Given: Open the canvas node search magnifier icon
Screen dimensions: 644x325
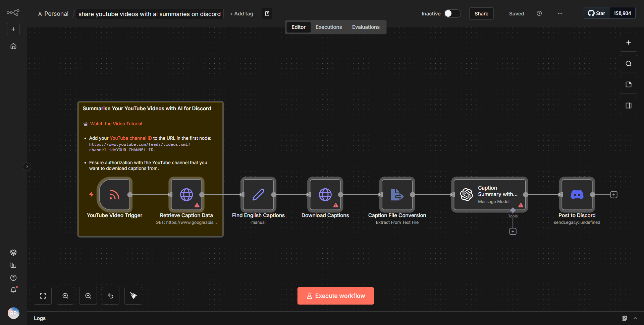Looking at the screenshot, I should click(x=629, y=64).
